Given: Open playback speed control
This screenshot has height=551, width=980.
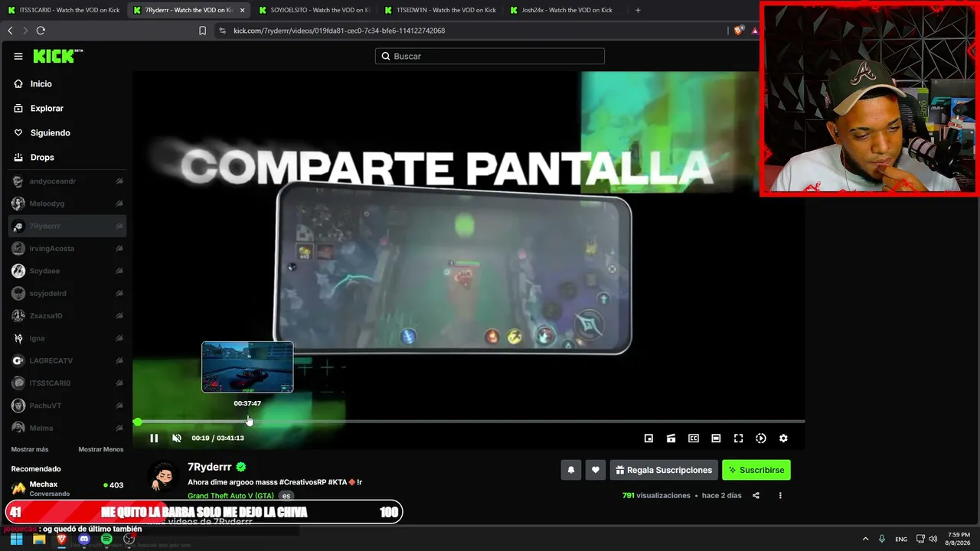Looking at the screenshot, I should [761, 439].
